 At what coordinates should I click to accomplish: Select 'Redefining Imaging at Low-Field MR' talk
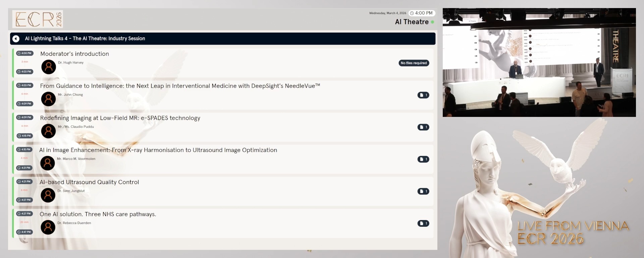pos(120,118)
